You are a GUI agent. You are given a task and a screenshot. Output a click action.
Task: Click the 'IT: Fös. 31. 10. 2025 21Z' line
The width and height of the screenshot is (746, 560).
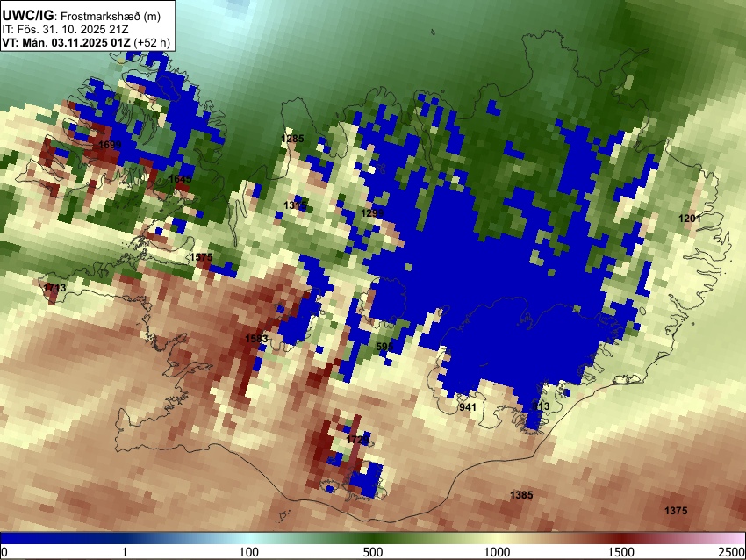[65, 30]
